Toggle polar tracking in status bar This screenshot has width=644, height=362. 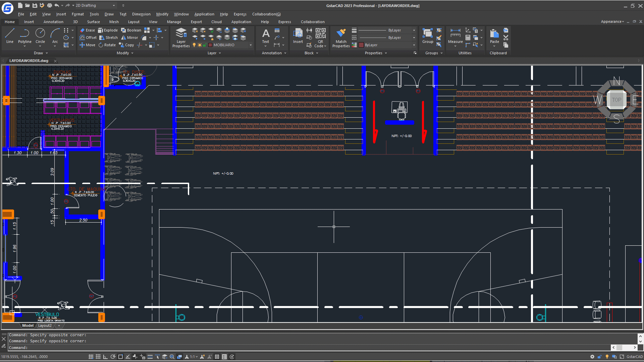coord(113,357)
